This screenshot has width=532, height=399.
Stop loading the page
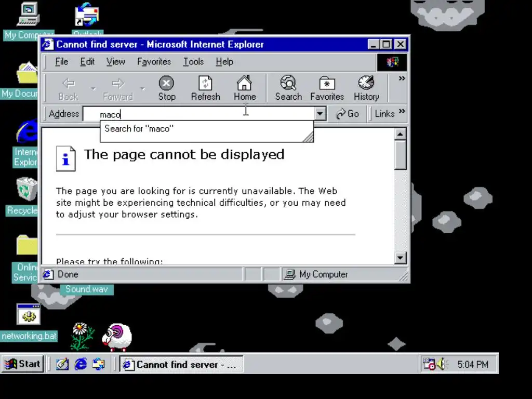tap(167, 88)
